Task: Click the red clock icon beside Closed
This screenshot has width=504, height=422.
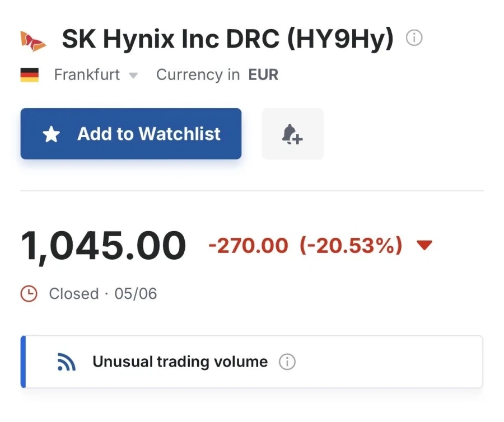Action: pyautogui.click(x=29, y=293)
